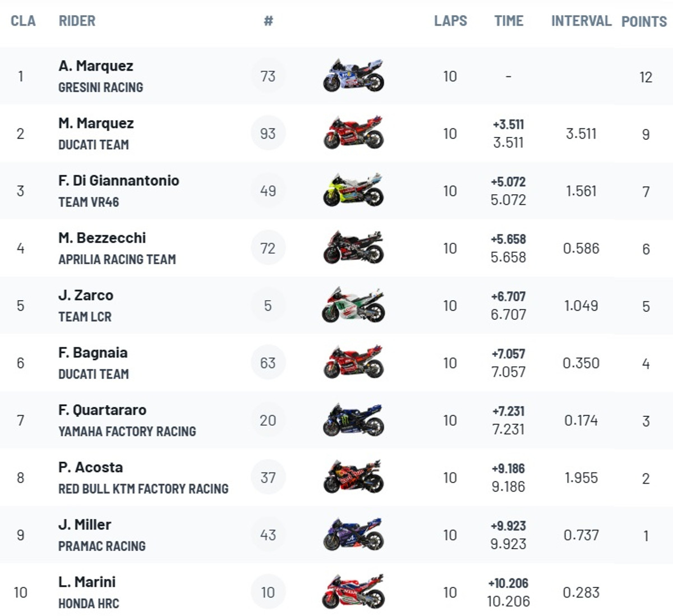
Task: Click the number 93 badge
Action: tap(268, 133)
